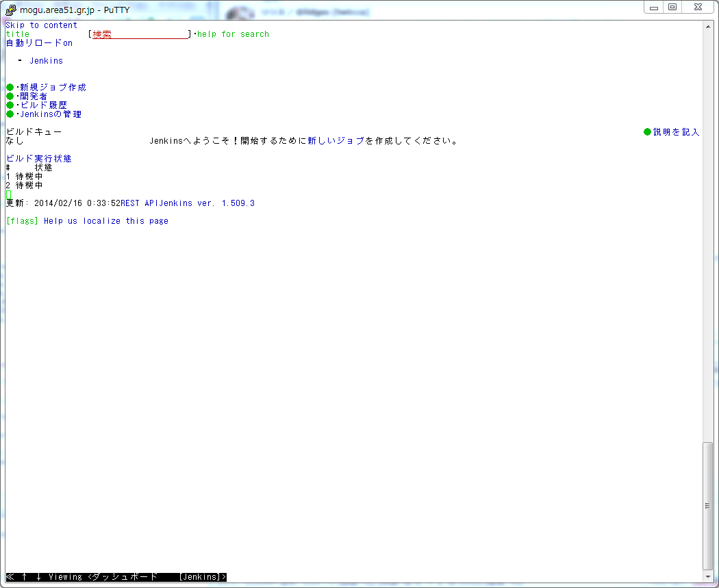
Task: Open the 開発者 people link
Action: tap(34, 97)
